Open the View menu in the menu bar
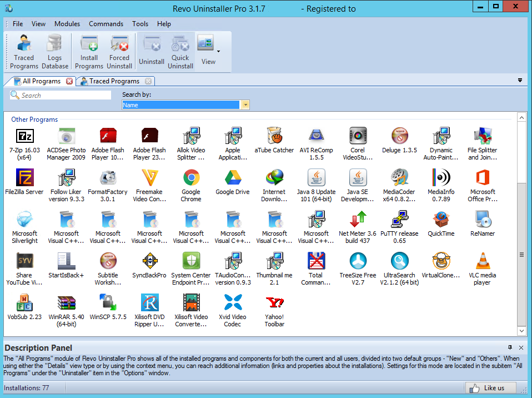532x398 pixels. (38, 24)
